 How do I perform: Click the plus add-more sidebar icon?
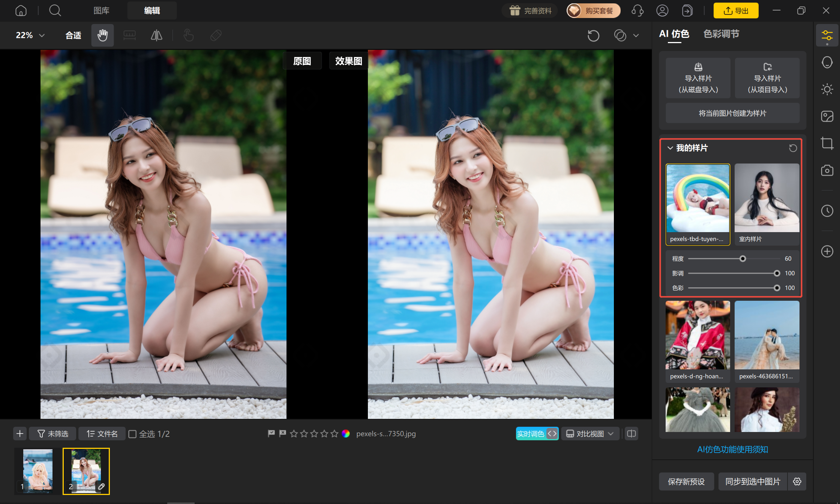[827, 251]
